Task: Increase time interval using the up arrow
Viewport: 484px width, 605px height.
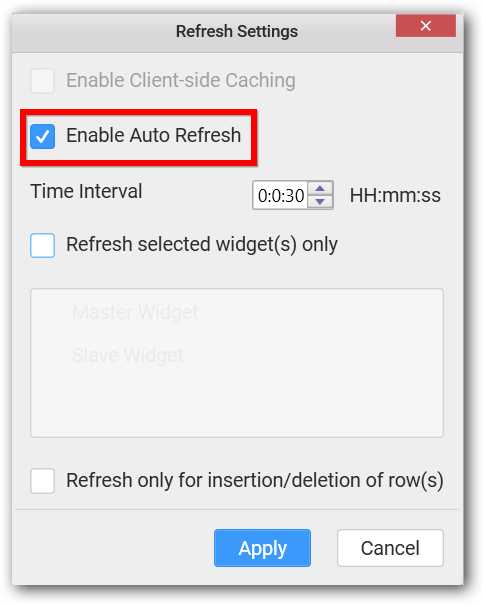Action: pyautogui.click(x=320, y=189)
